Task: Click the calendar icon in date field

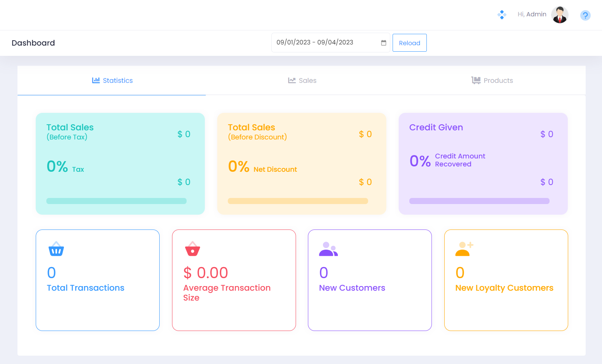Action: (x=383, y=43)
